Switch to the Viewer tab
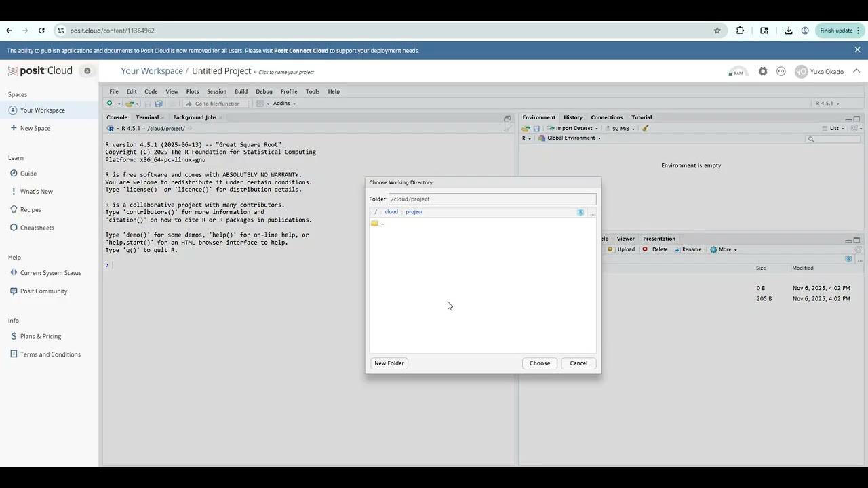This screenshot has height=488, width=868. point(626,239)
